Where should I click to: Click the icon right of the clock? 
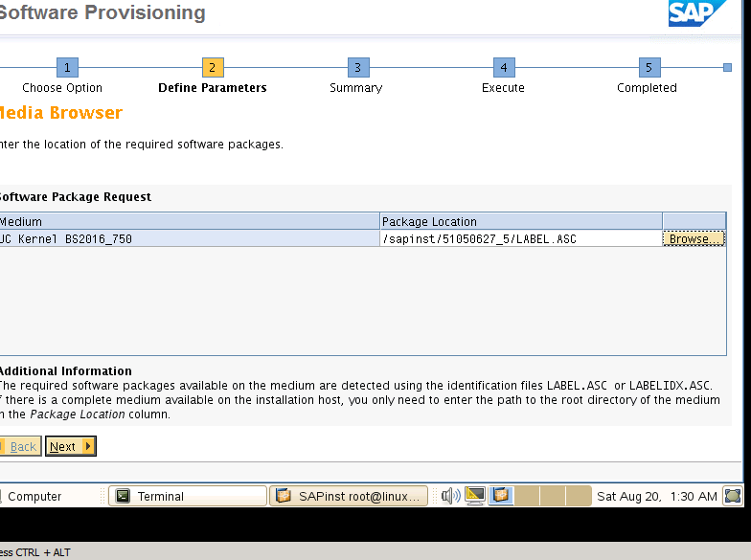coord(733,496)
